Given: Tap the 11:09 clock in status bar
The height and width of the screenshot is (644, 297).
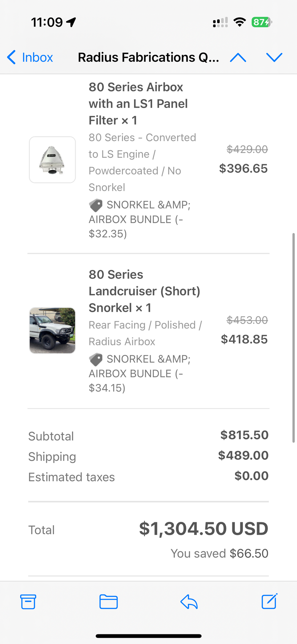Looking at the screenshot, I should click(47, 22).
